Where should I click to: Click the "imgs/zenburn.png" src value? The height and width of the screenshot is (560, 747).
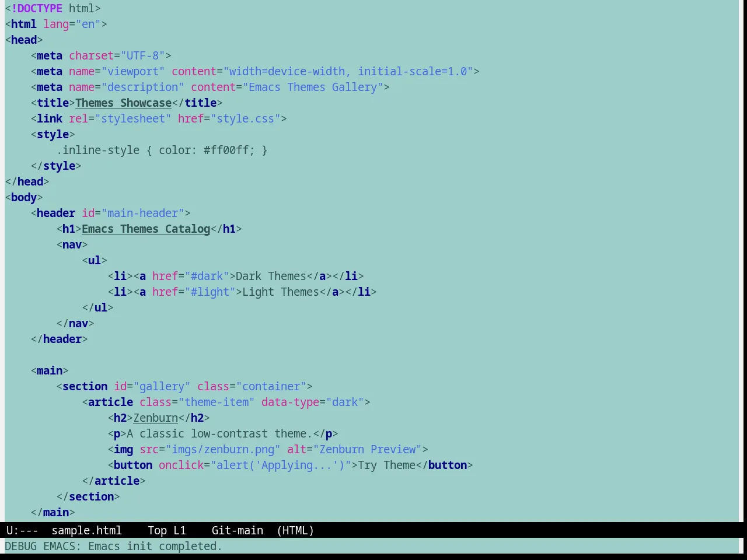pyautogui.click(x=223, y=449)
